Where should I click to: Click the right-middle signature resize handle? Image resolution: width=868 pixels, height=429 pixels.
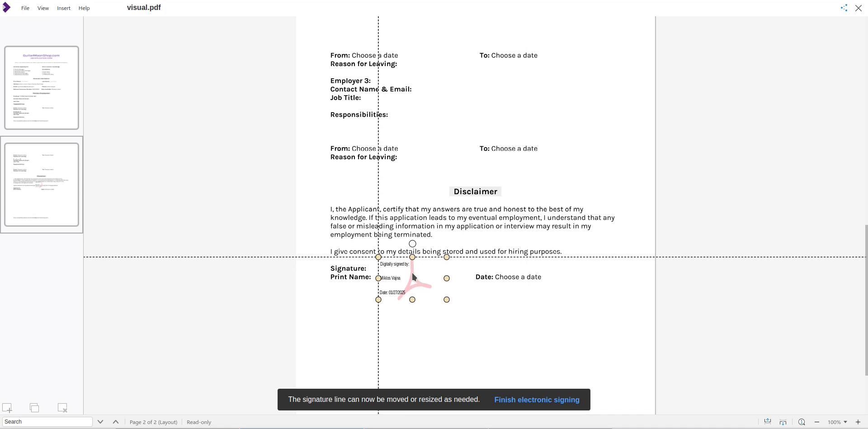[447, 278]
